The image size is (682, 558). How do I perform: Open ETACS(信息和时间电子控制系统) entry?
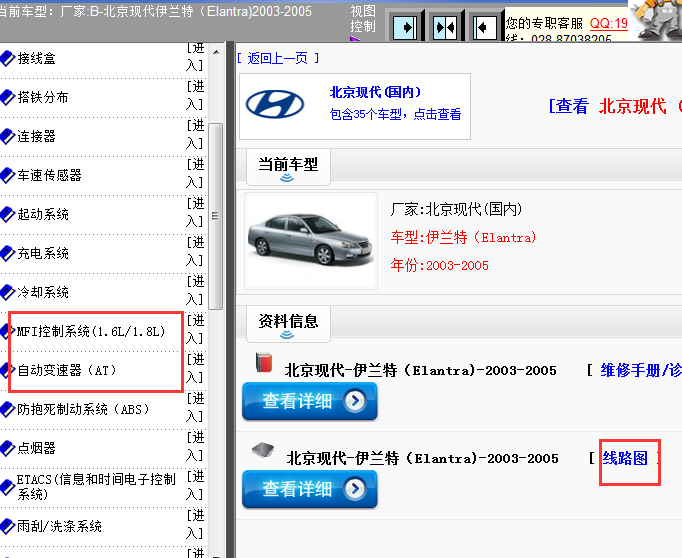point(96,487)
